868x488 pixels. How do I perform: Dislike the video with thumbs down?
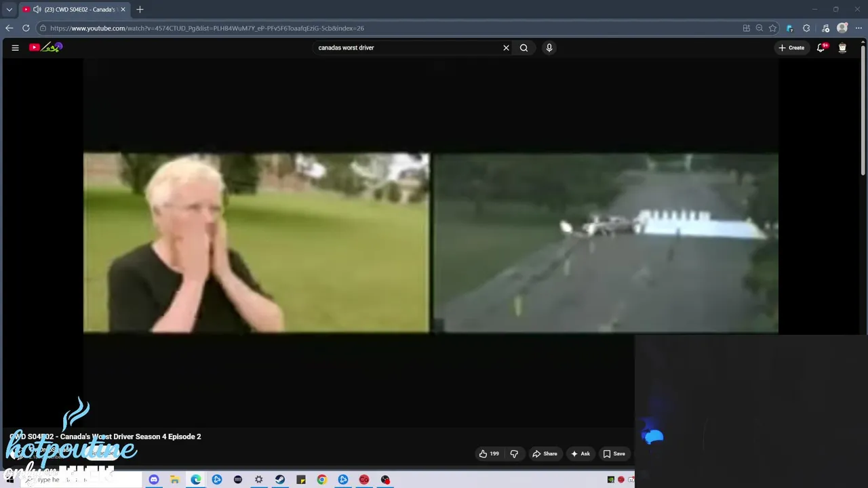514,453
